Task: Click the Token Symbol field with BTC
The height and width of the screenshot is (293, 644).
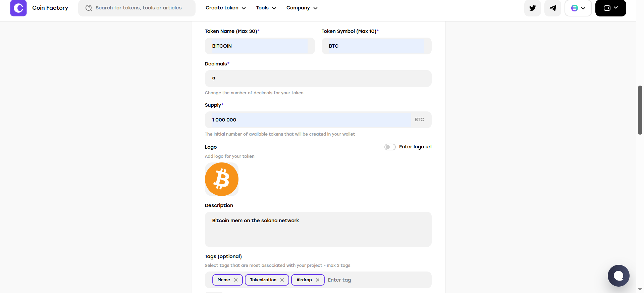Action: (377, 46)
